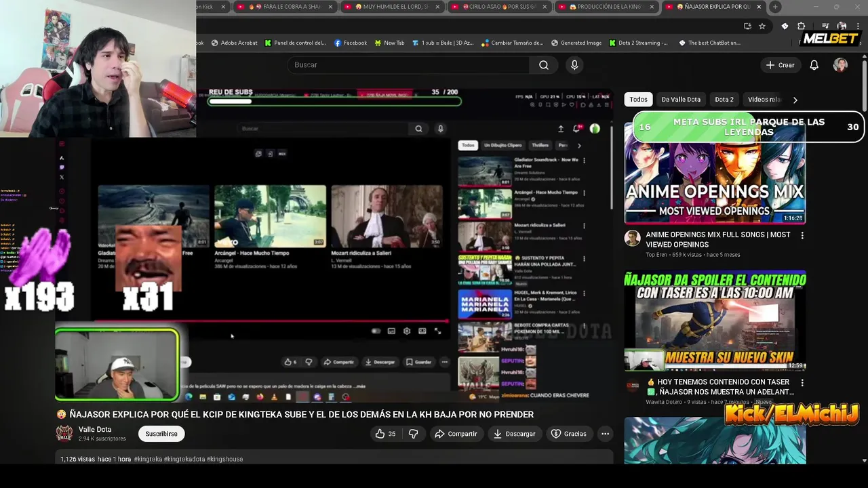The image size is (868, 488).
Task: Close the active 'ÑAJASOR EXPLICA' tab
Action: tap(759, 7)
